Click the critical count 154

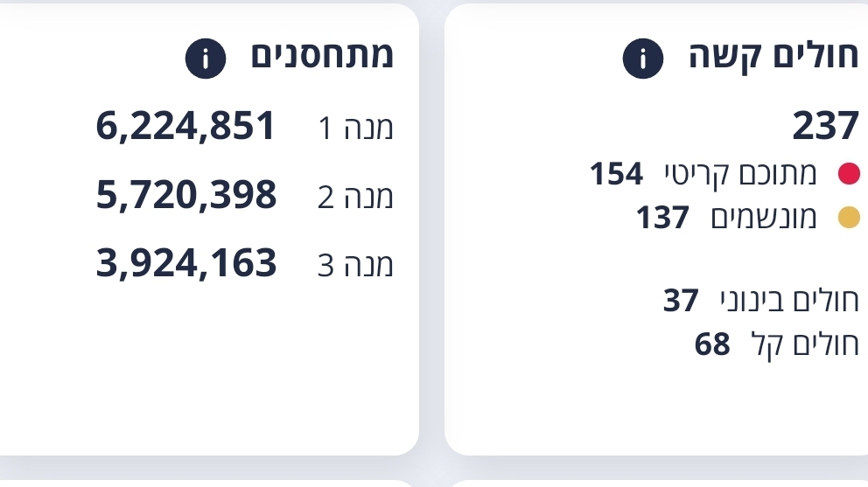(616, 174)
